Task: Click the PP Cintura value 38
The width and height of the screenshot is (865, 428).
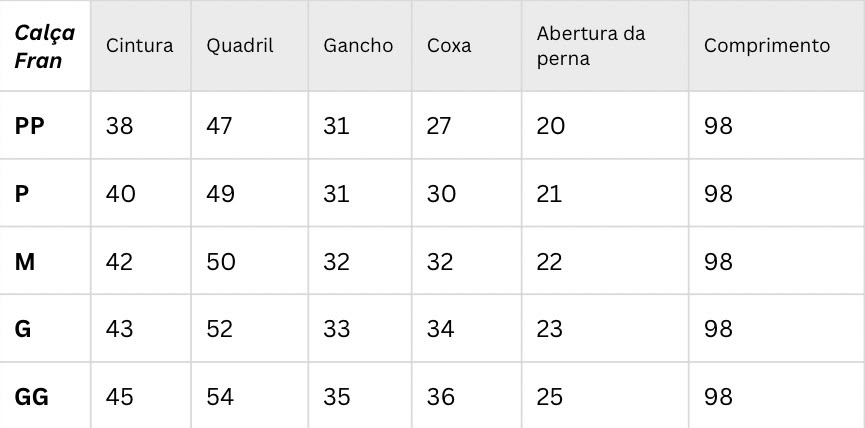Action: (x=120, y=126)
